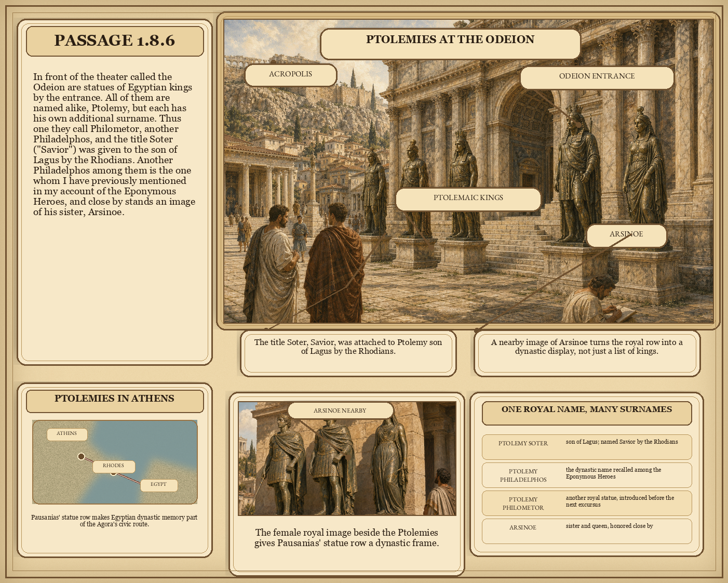Select the PTOLEMY PHILOMETOR row
This screenshot has width=728, height=583.
[587, 503]
